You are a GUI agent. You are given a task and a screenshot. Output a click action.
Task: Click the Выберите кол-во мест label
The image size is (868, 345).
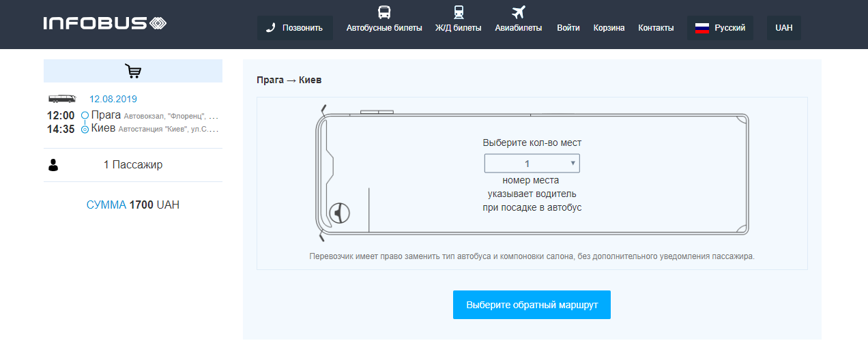[532, 143]
